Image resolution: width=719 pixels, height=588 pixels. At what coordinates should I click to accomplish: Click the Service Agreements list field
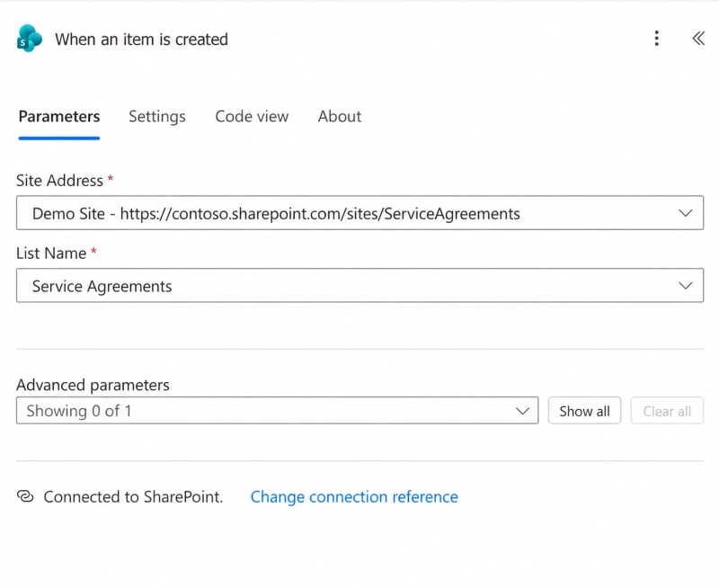(359, 286)
